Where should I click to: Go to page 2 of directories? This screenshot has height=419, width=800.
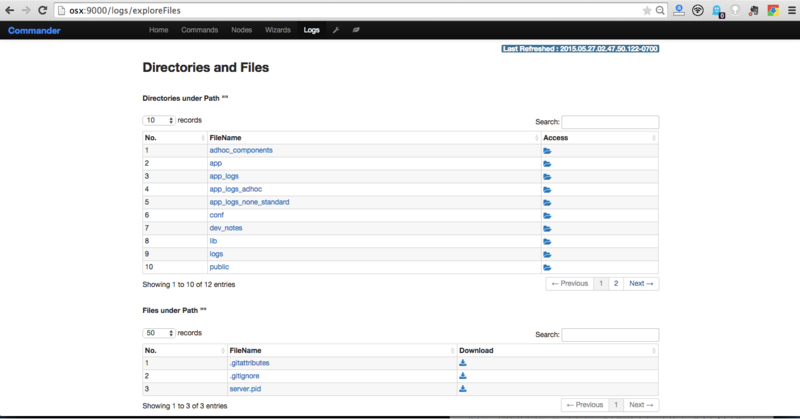coord(615,284)
